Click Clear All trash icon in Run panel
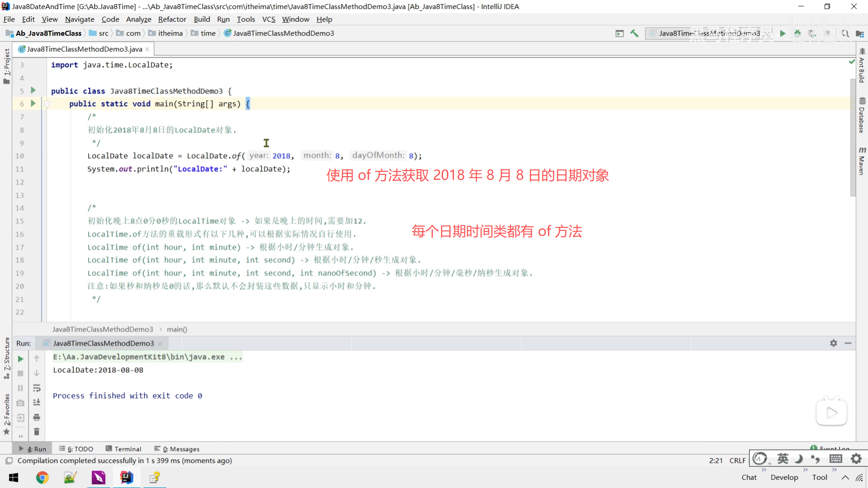868x488 pixels. click(37, 432)
